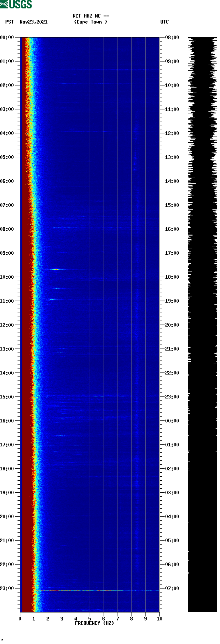Image resolution: width=220 pixels, height=644 pixels.
Task: Click the 22:00 PST time label
Action: [x=7, y=565]
